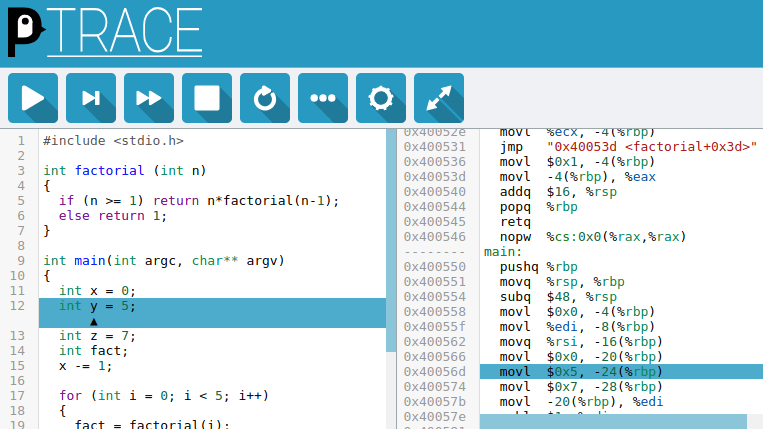
Task: Click the '#include <stdio.h>' line
Action: point(113,141)
